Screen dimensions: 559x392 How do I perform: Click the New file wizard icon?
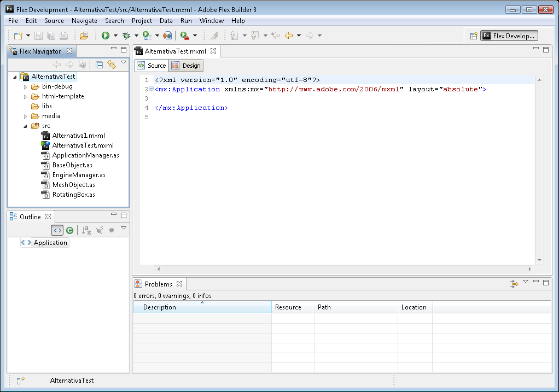18,36
